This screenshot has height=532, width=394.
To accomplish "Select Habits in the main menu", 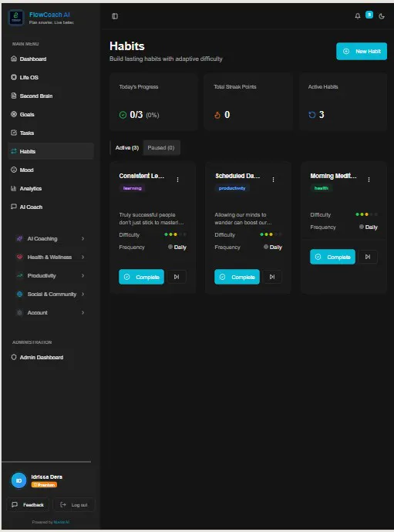I will [x=51, y=151].
